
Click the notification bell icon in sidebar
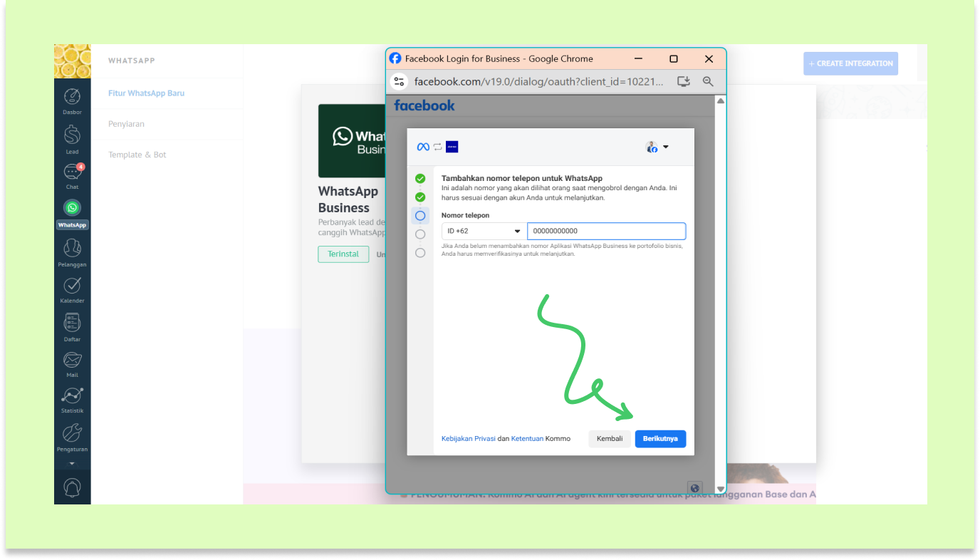pos(72,487)
